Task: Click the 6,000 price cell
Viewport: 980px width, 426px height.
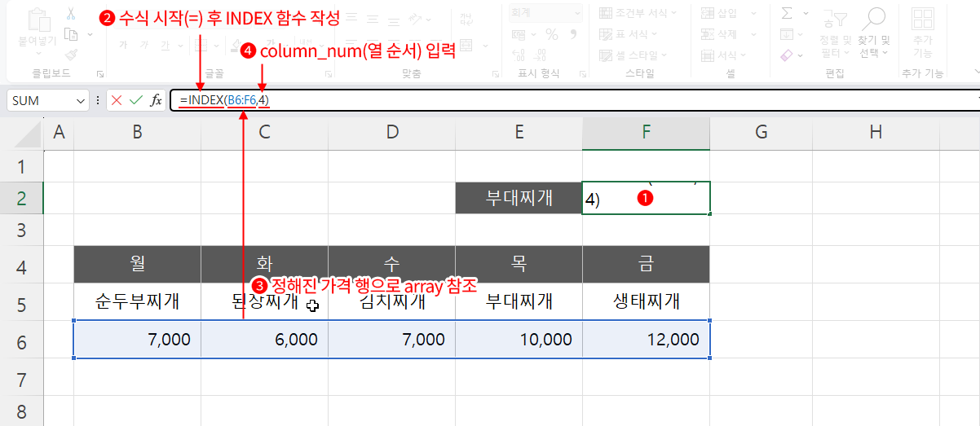Action: (265, 340)
